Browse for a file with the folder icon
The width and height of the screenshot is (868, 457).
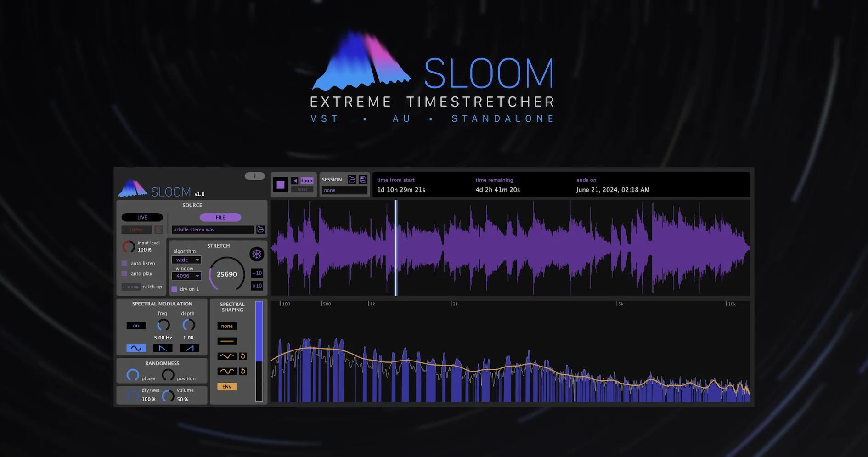[x=260, y=230]
